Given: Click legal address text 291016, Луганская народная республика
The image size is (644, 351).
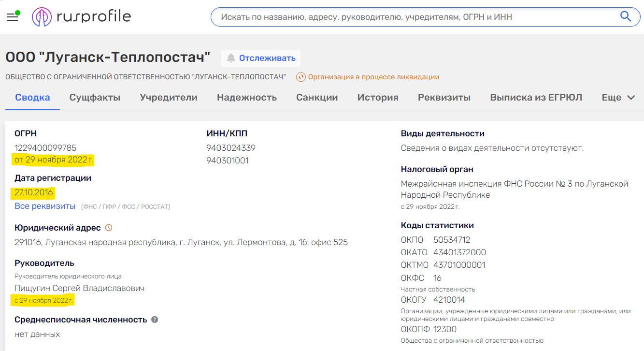Looking at the screenshot, I should pyautogui.click(x=181, y=242).
